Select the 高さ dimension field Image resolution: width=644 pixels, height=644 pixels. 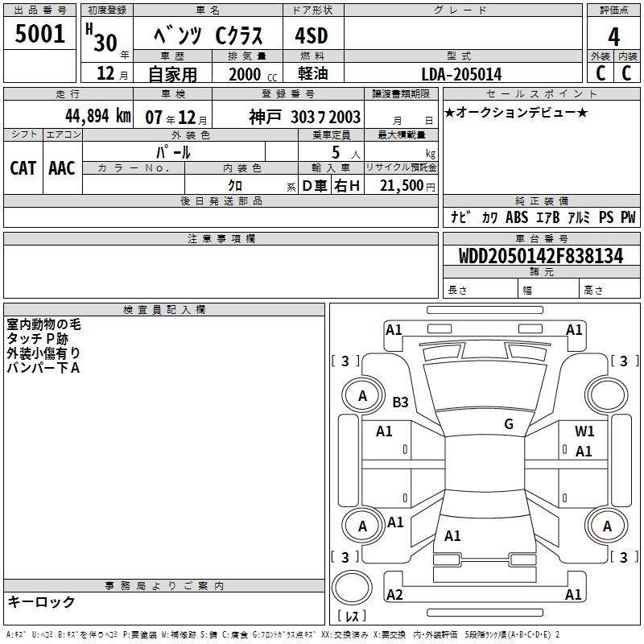609,288
